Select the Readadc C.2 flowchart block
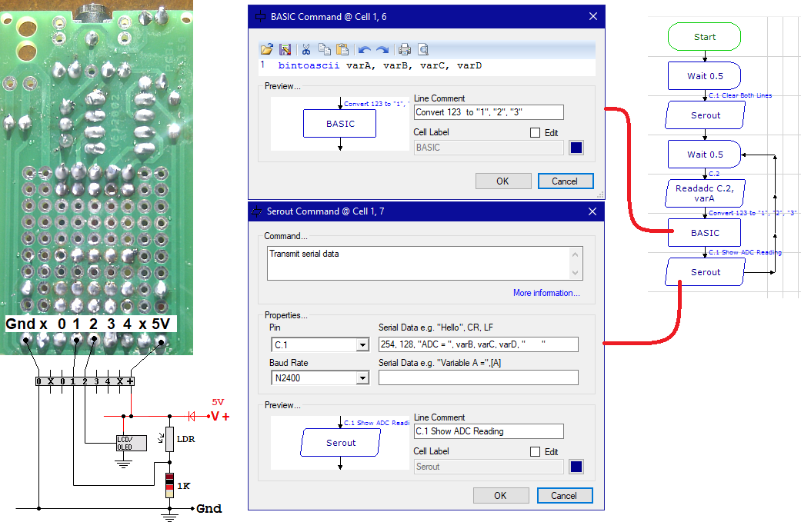 pyautogui.click(x=704, y=193)
